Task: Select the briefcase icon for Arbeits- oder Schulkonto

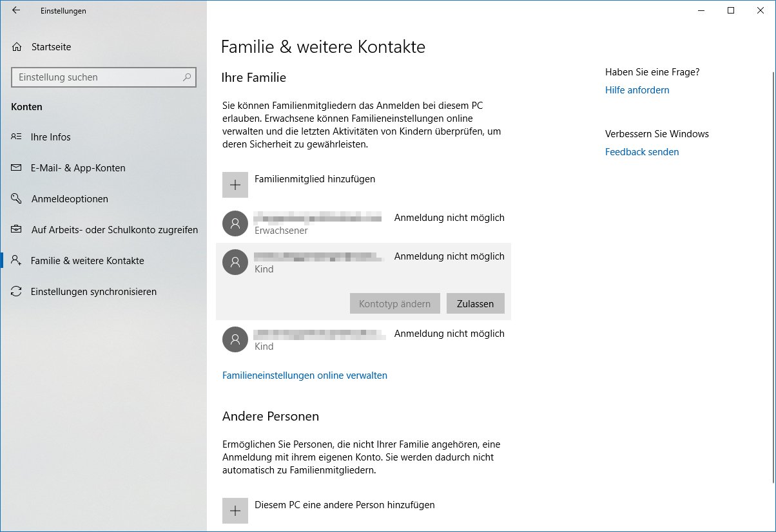Action: [17, 230]
